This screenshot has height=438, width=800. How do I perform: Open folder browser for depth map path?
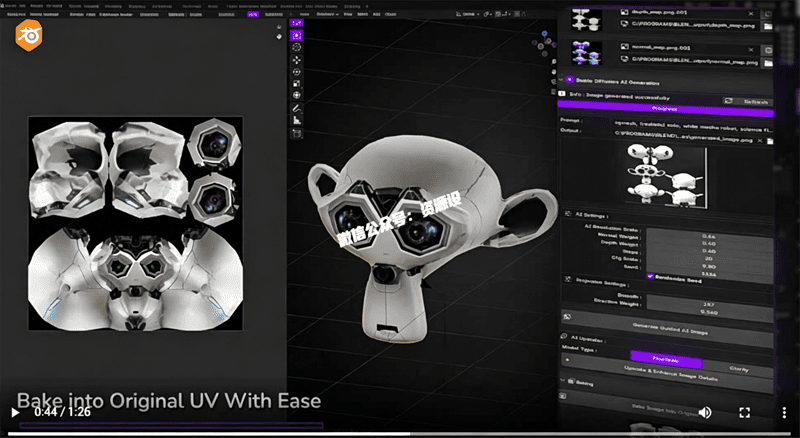click(767, 25)
